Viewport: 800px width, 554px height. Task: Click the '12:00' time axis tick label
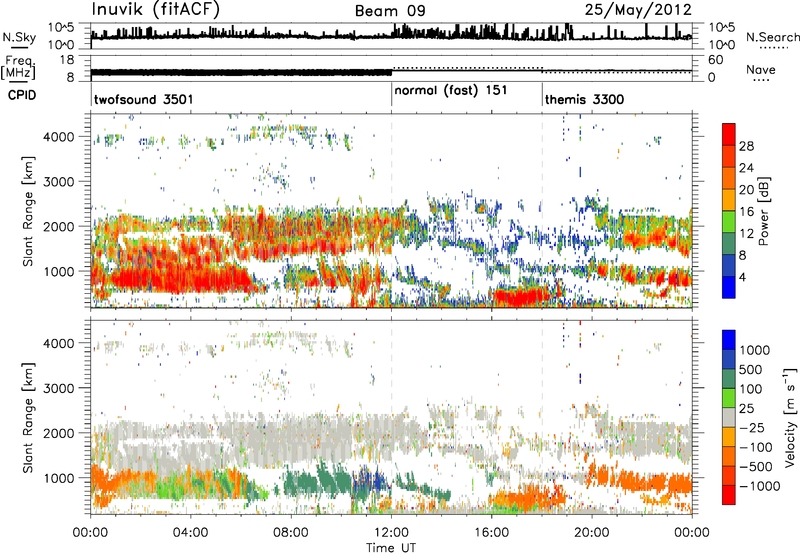click(x=391, y=533)
